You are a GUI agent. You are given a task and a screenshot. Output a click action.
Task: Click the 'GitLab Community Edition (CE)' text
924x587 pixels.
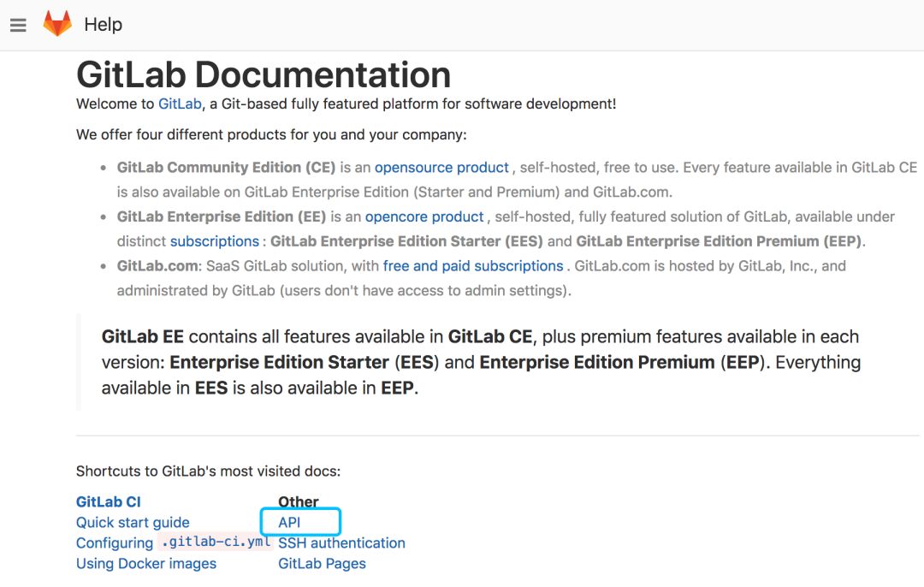click(x=226, y=168)
